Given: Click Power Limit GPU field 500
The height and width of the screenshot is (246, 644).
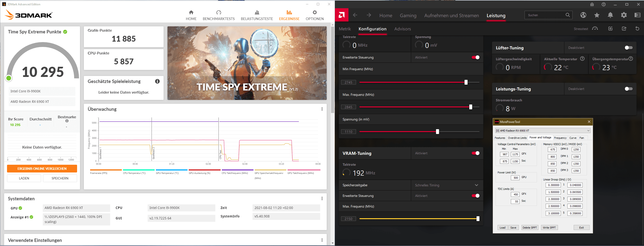Looking at the screenshot, I should [515, 178].
